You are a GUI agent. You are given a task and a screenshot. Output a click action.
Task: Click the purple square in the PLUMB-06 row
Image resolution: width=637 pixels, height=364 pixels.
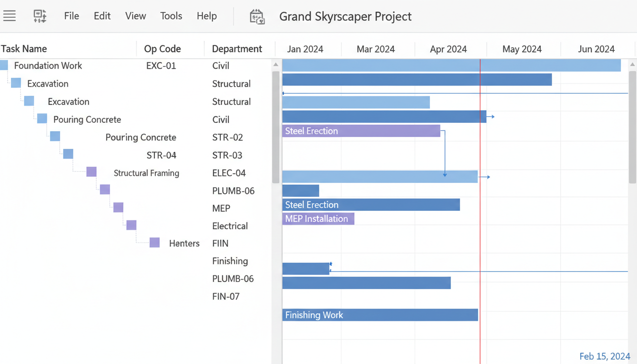pyautogui.click(x=105, y=190)
